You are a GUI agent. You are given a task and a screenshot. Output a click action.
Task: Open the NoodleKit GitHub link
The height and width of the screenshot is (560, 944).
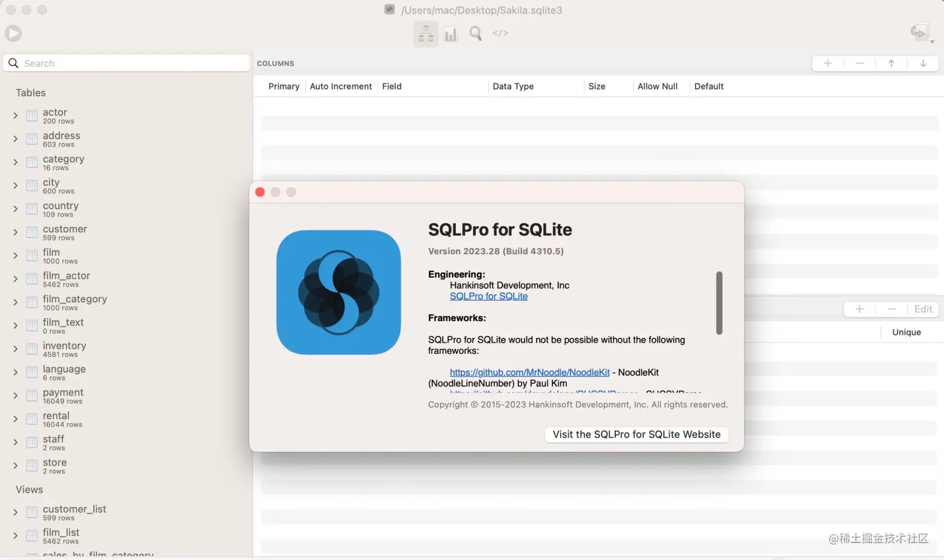pos(529,372)
